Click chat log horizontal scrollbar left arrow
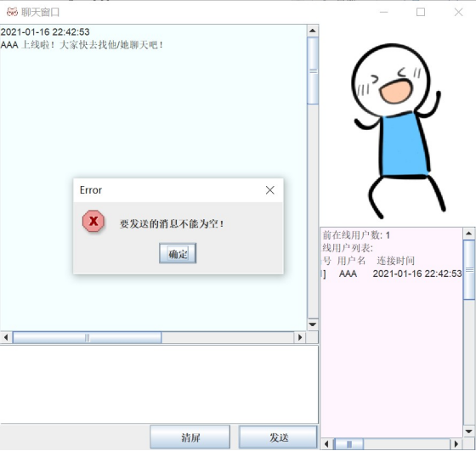 (6, 337)
